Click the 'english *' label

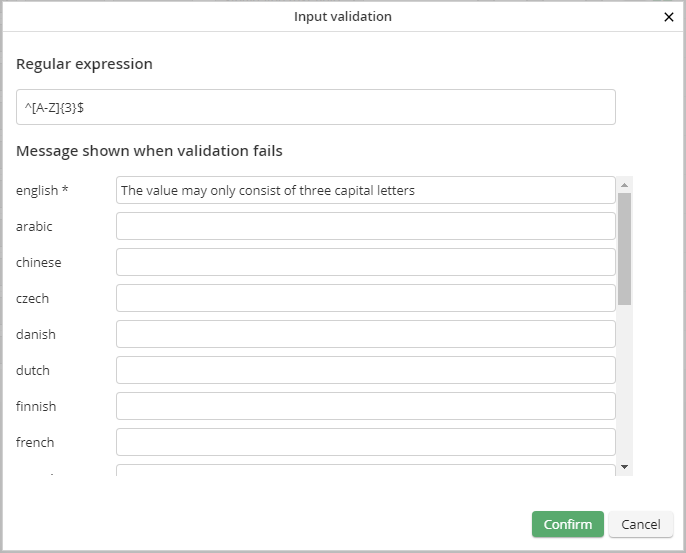point(42,190)
